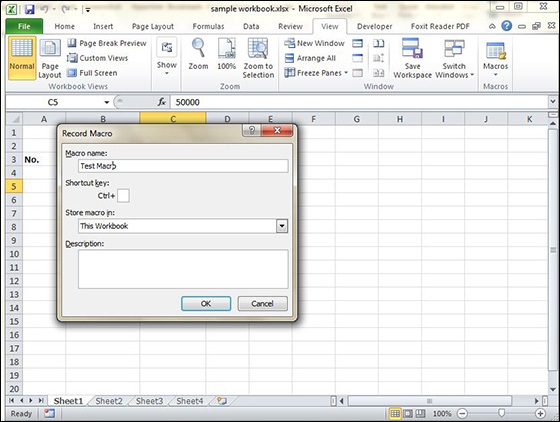
Task: Open the Store macro in dropdown
Action: point(282,226)
